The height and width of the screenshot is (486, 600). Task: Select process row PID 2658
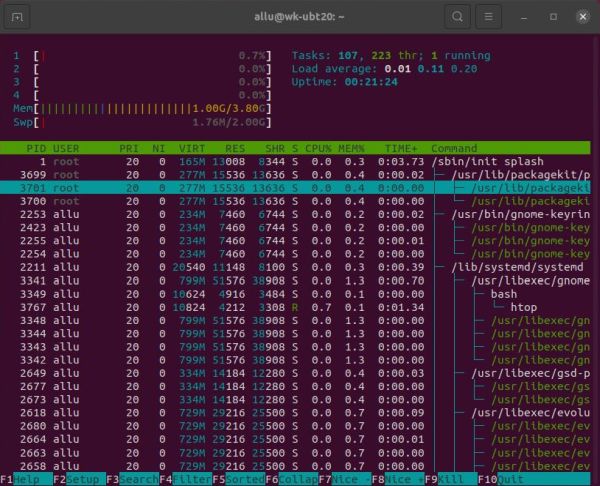pyautogui.click(x=295, y=466)
